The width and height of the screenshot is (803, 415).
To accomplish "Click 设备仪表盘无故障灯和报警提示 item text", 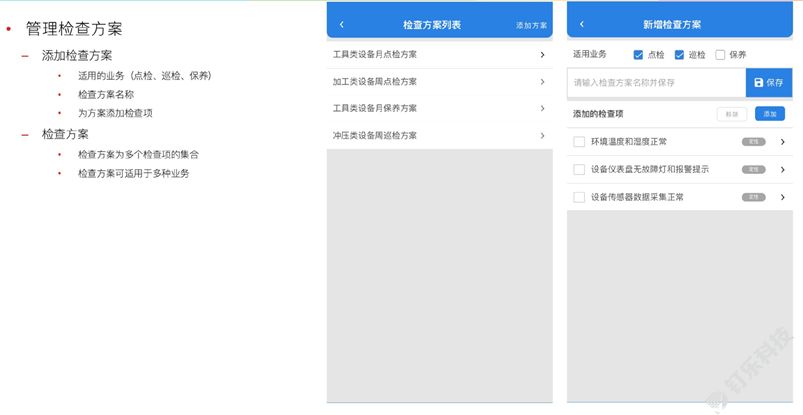I will pyautogui.click(x=650, y=169).
